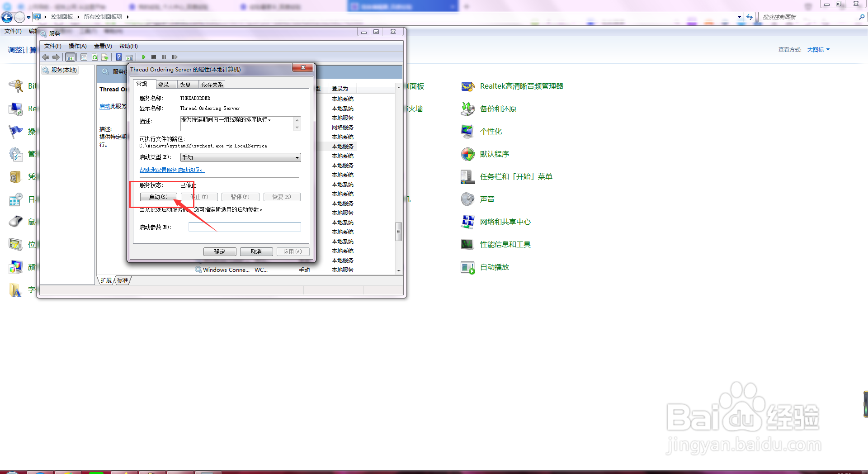Switch to the 标准 view tab
Screen dimensions: 868x474
click(123, 280)
